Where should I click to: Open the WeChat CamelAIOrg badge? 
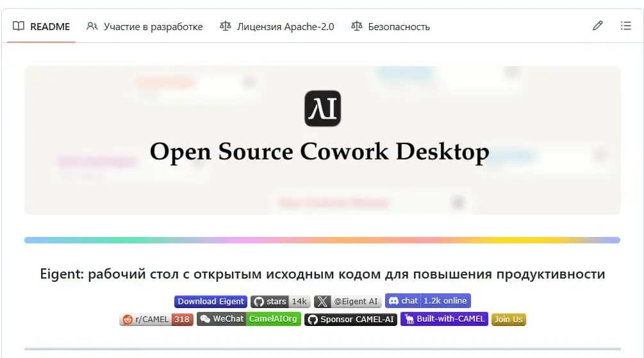coord(249,319)
